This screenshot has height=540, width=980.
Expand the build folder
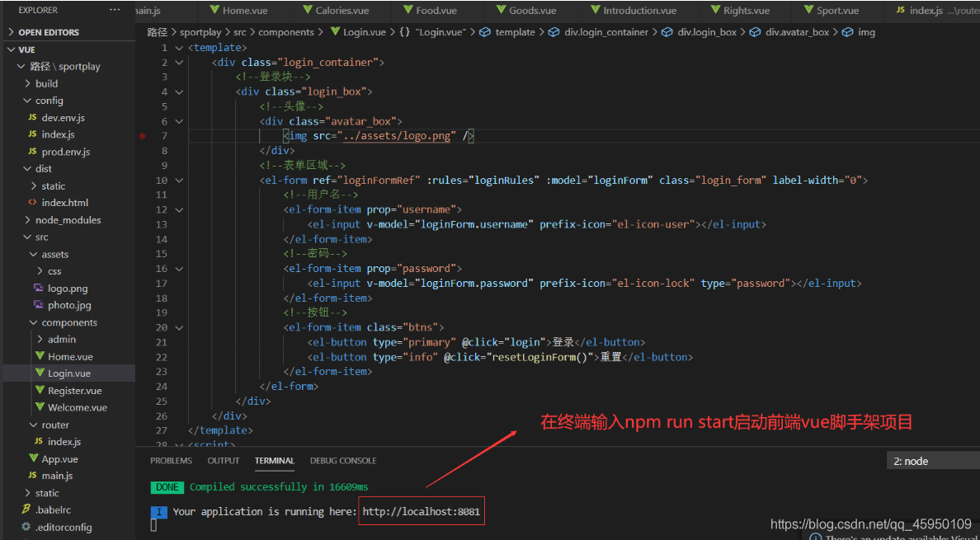click(27, 83)
